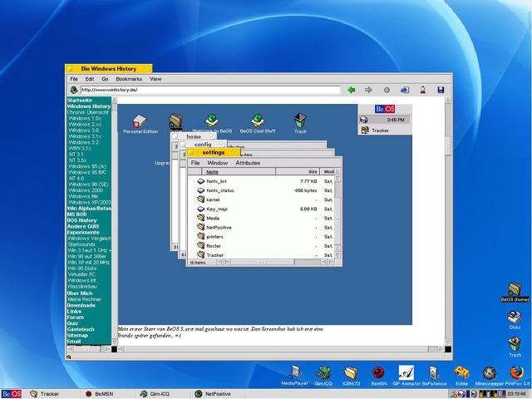Screen dimensions: 532x399
Task: Open Windows Me sidebar link
Action: coord(83,196)
